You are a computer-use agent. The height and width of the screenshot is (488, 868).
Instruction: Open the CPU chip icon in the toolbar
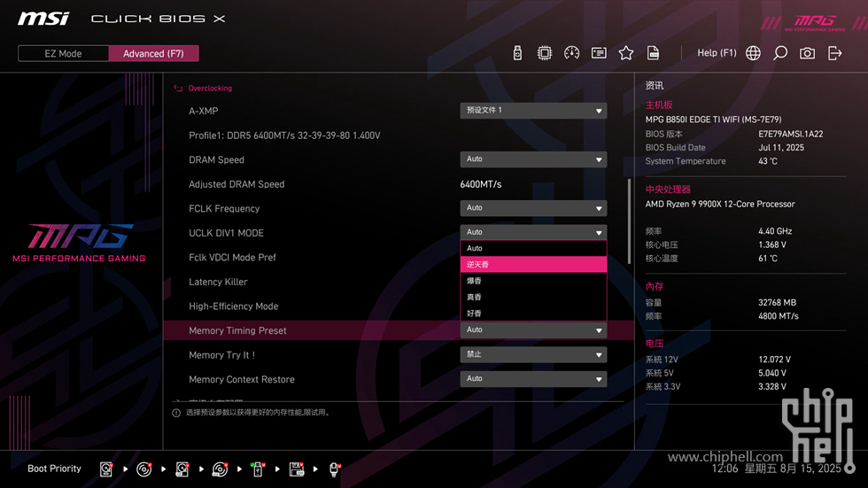point(545,53)
